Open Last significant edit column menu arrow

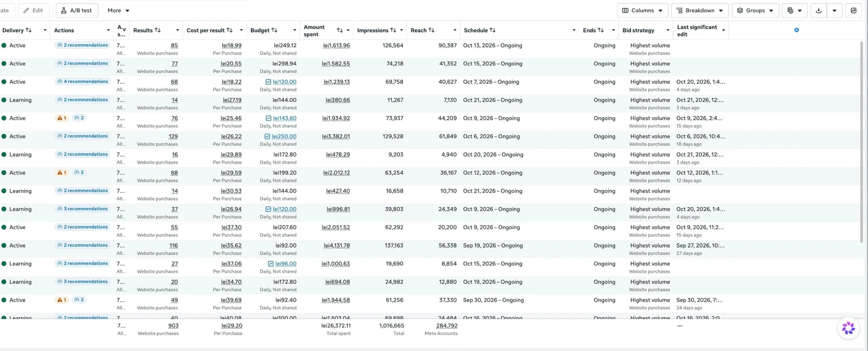tap(723, 30)
